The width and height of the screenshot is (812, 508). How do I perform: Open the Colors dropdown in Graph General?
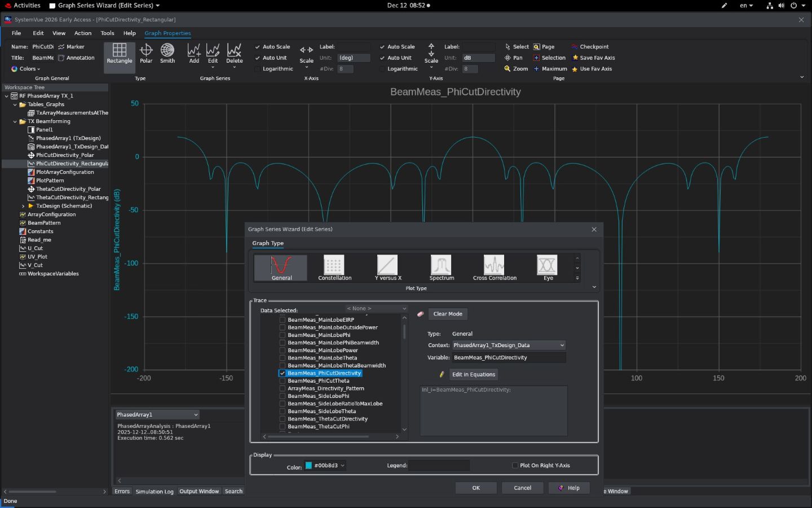pyautogui.click(x=26, y=69)
